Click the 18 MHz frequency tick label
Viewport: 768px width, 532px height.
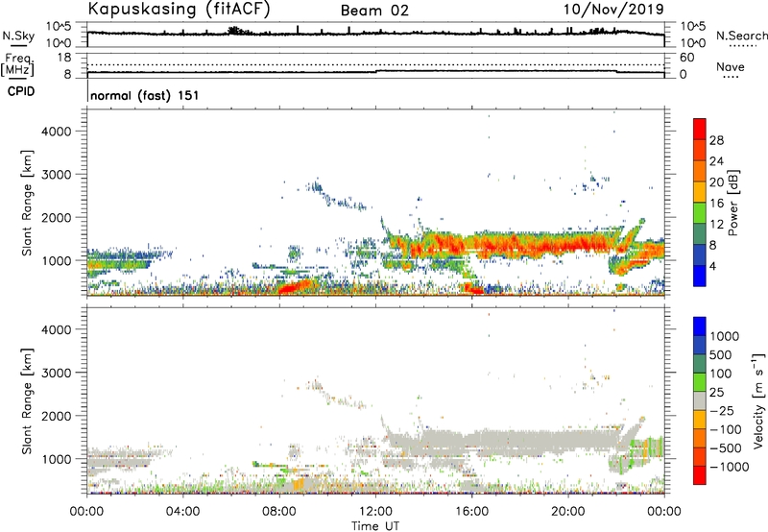pyautogui.click(x=64, y=58)
